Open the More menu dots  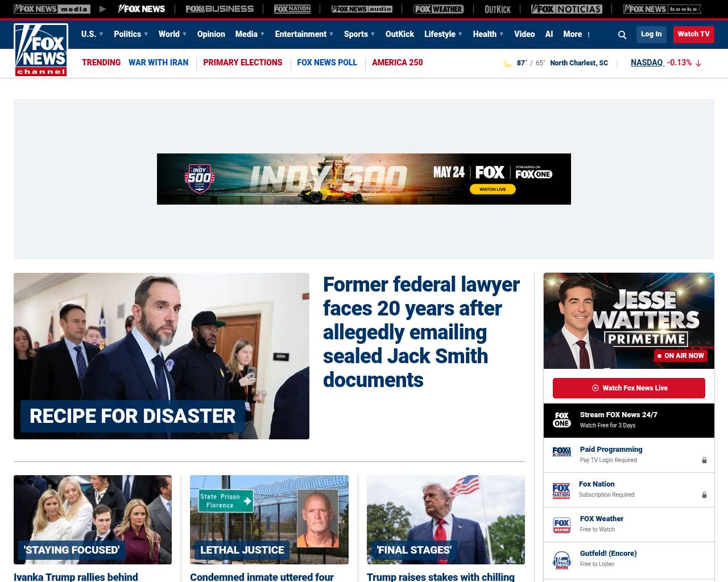[x=589, y=35]
